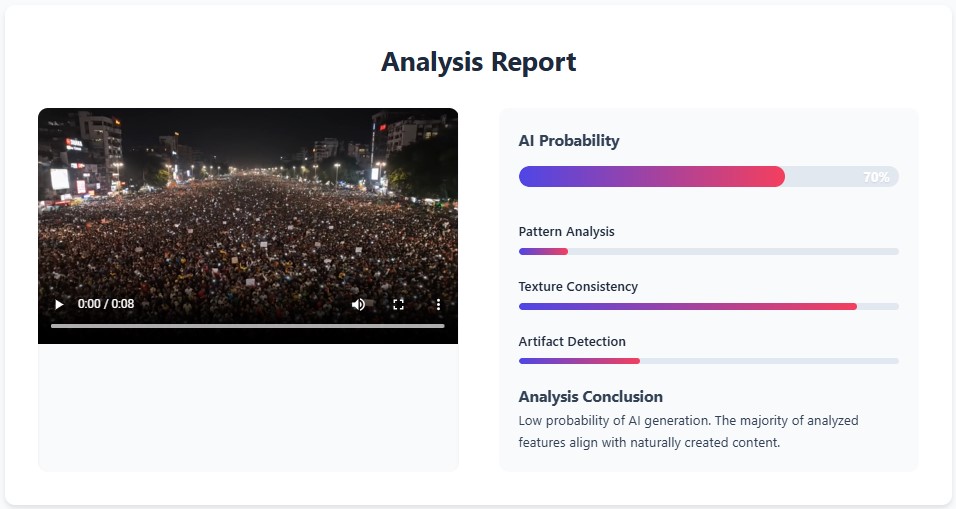This screenshot has width=956, height=509.
Task: Click the video timestamp 0:00 / 0:08
Action: (105, 304)
